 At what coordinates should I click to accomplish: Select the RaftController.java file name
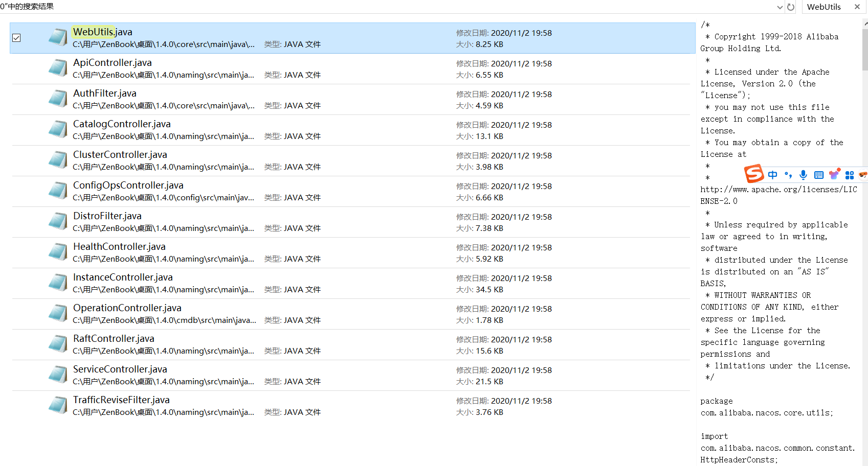[114, 338]
